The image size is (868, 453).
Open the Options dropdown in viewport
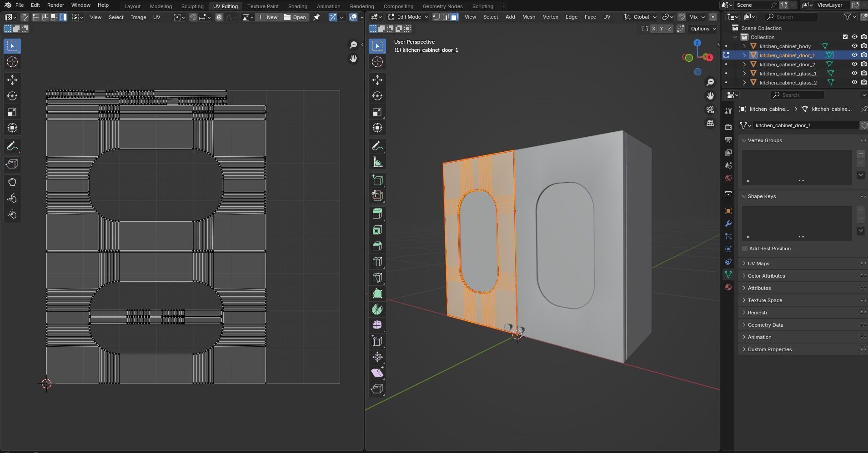[x=703, y=29]
